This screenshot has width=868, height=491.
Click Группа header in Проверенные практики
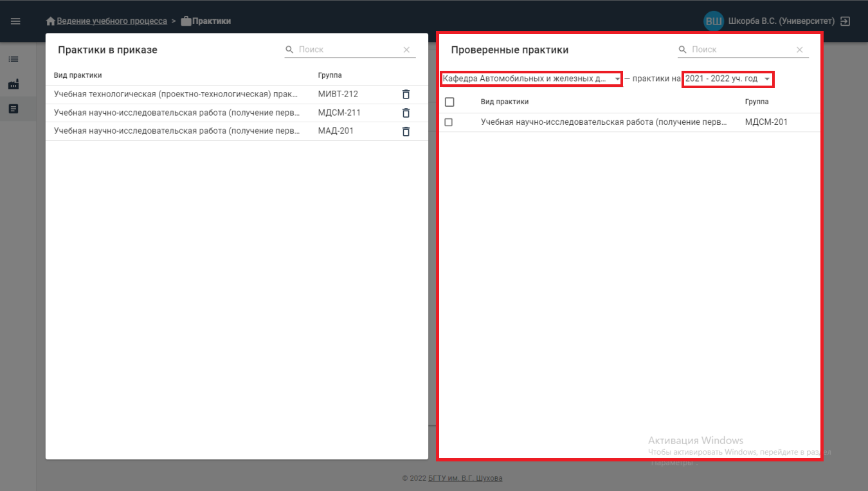click(x=757, y=102)
